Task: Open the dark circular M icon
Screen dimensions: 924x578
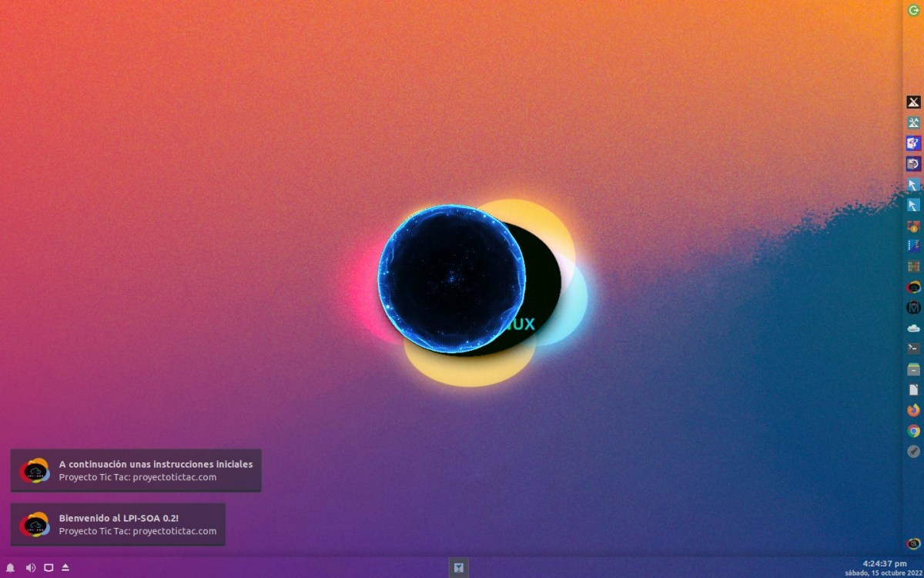Action: pyautogui.click(x=913, y=307)
